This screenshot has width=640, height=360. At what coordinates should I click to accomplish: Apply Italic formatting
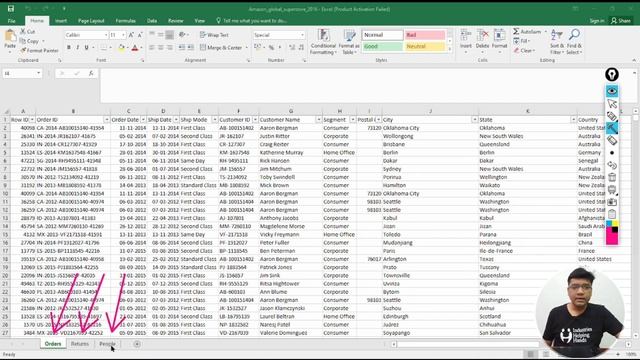[78, 48]
